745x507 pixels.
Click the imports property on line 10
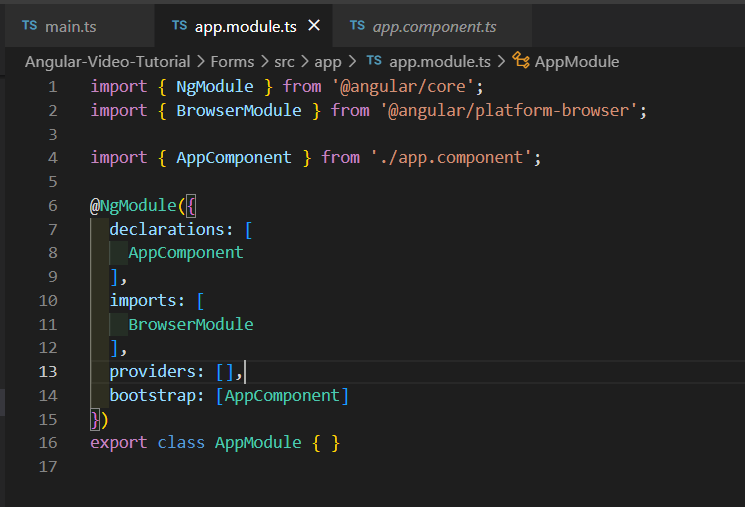click(143, 301)
